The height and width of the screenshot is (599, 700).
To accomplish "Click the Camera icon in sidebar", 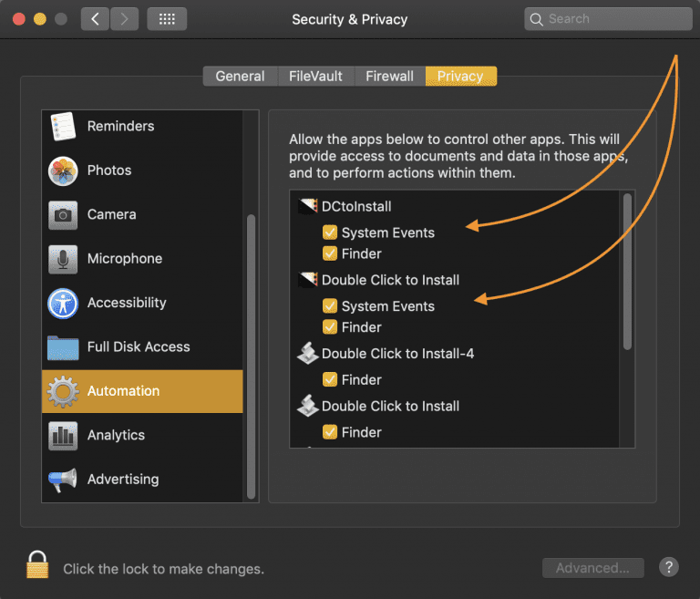I will coord(63,215).
